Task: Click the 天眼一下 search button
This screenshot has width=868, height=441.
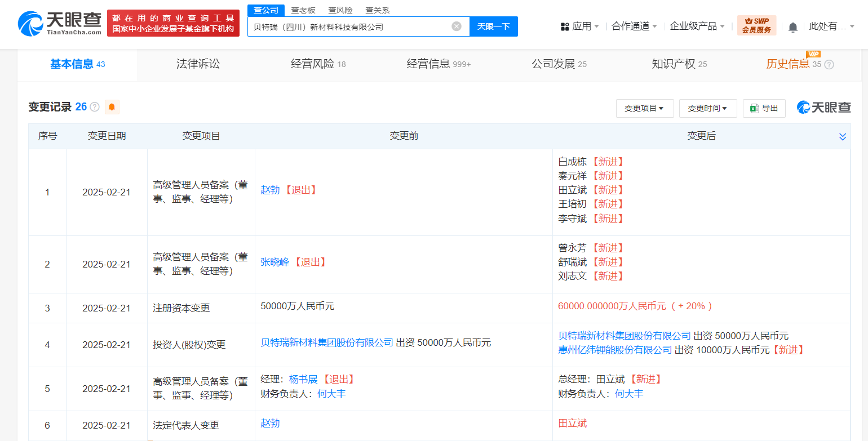Action: 493,26
